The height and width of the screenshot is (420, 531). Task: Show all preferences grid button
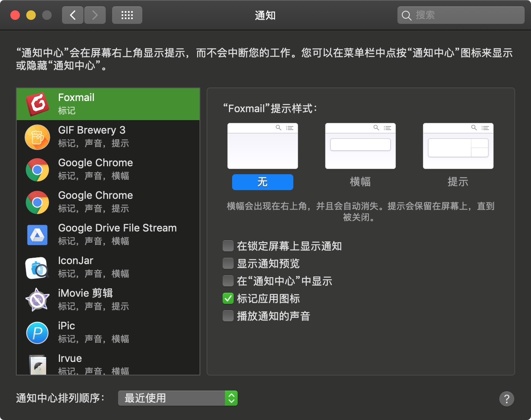[x=127, y=15]
